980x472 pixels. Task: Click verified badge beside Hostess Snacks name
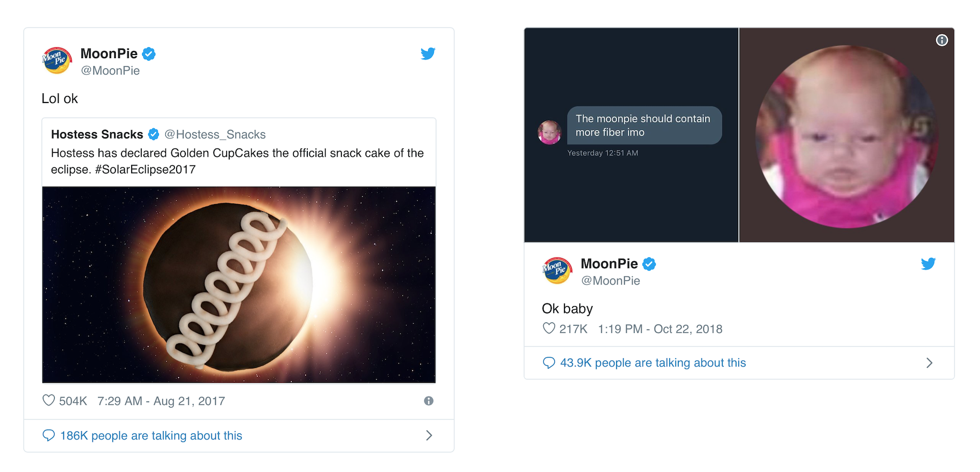(x=153, y=134)
